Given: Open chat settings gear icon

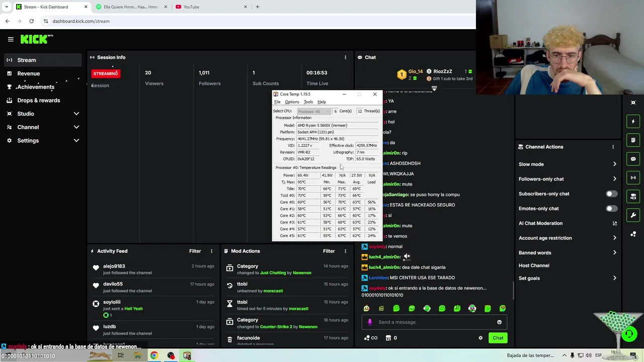Looking at the screenshot, I should (480, 338).
